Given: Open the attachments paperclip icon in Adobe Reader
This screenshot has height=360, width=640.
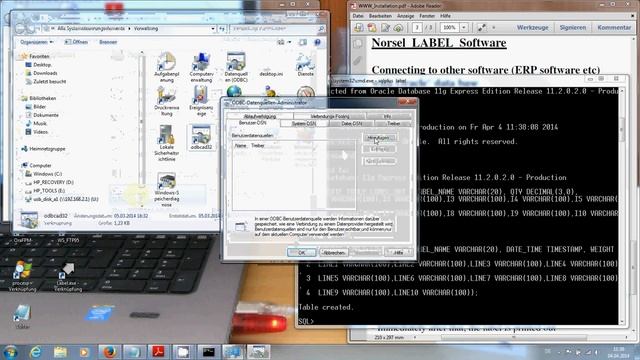Looking at the screenshot, I should point(358,61).
